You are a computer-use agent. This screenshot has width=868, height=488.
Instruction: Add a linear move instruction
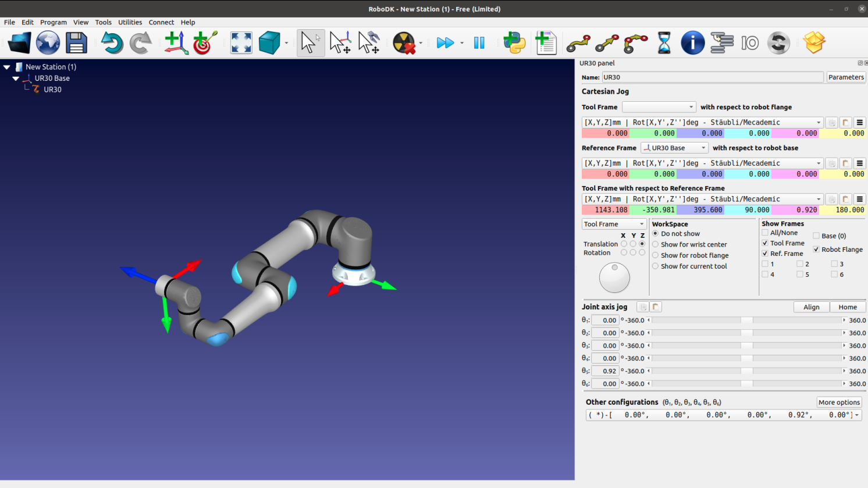tap(607, 43)
